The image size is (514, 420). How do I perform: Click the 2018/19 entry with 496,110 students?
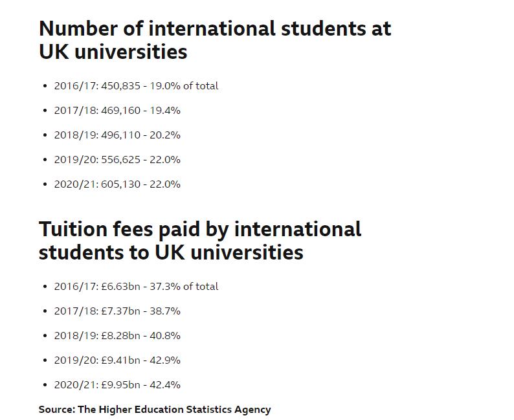tap(117, 135)
